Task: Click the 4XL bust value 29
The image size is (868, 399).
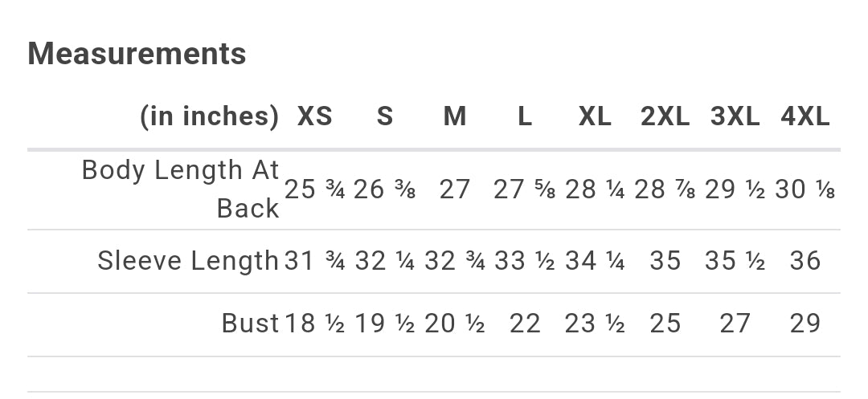Action: point(805,324)
